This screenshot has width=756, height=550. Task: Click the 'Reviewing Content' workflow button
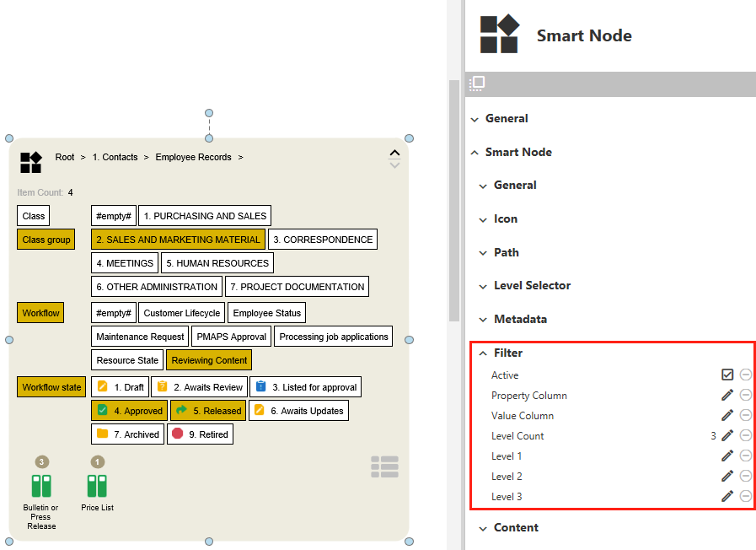(x=209, y=360)
